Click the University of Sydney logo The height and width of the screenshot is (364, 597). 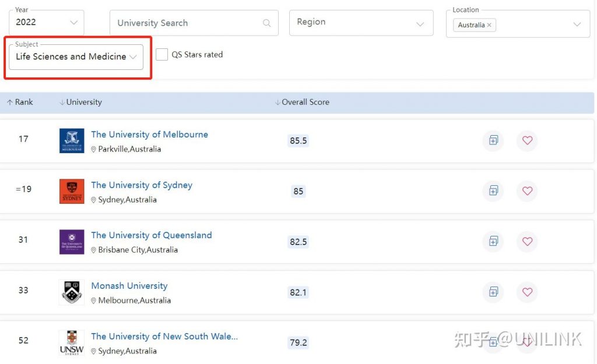[x=72, y=192]
